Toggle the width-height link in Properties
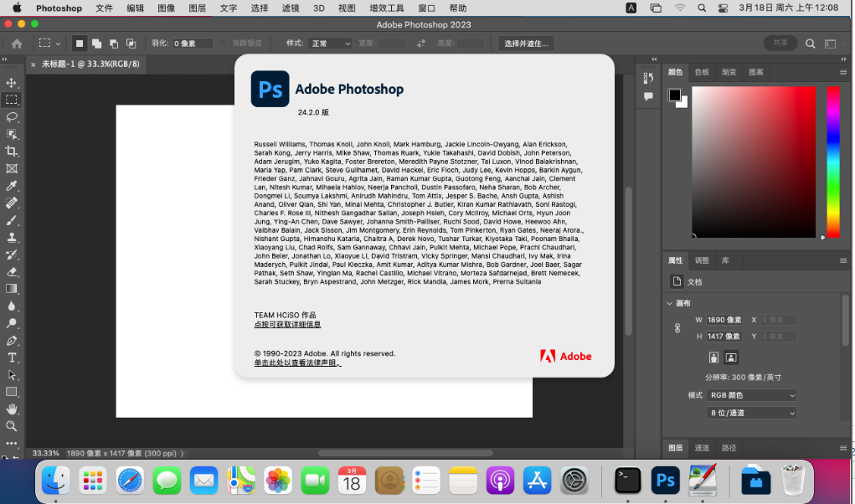The height and width of the screenshot is (504, 855). click(x=677, y=328)
